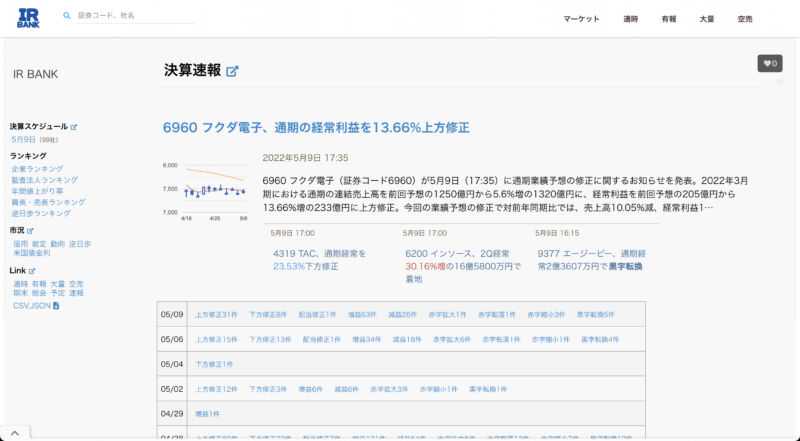This screenshot has height=441, width=800.
Task: Open 速報 link in sidebar
Action: coord(76,293)
